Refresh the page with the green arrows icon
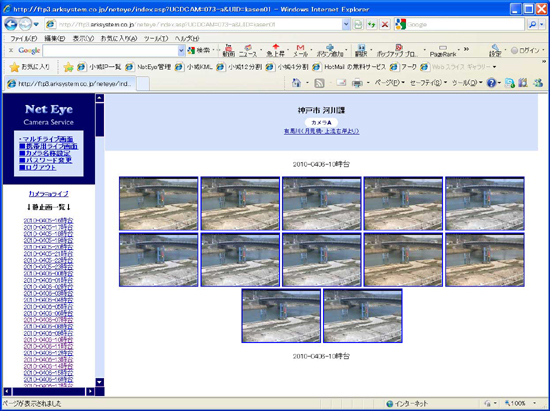 (x=371, y=24)
